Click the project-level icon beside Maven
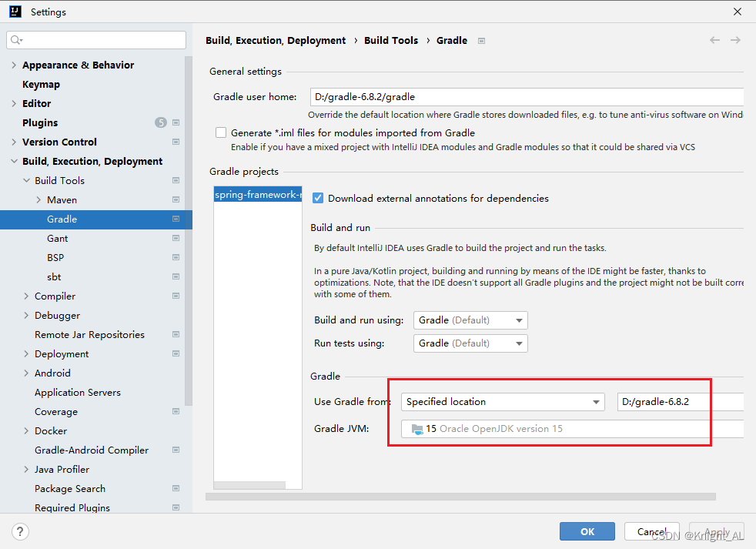The image size is (756, 549). tap(176, 199)
